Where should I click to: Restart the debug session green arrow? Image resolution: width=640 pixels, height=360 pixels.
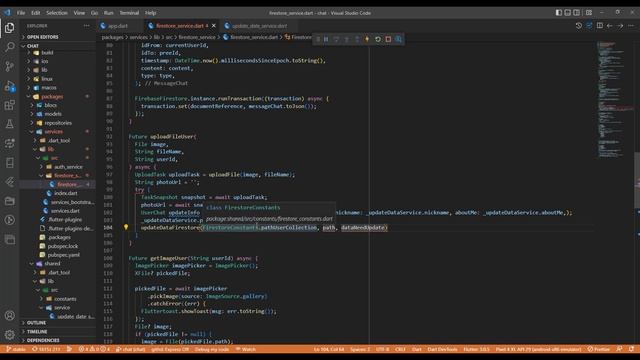pos(378,39)
